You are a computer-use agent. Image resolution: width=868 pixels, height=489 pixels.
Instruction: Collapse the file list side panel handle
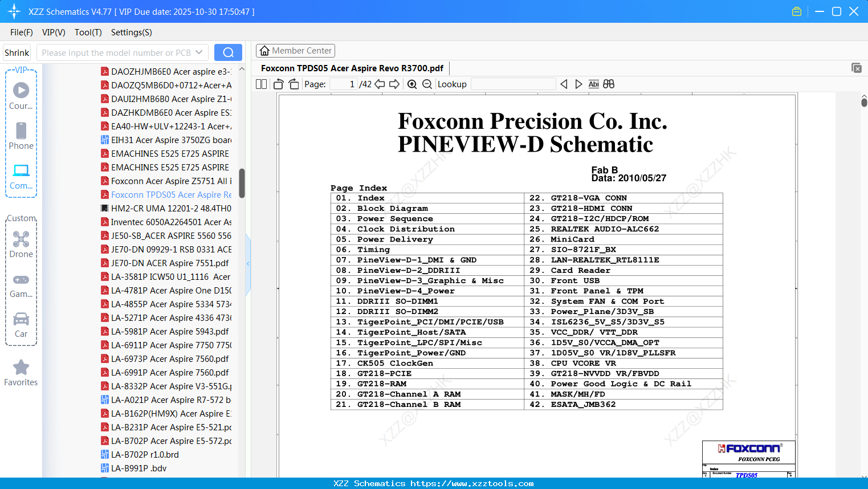pos(248,263)
